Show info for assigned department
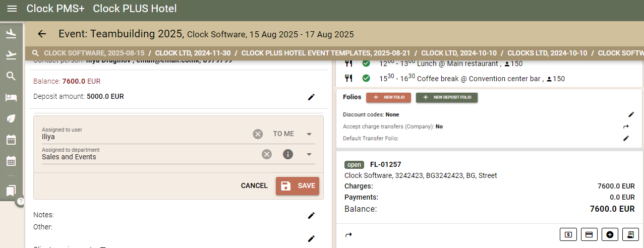Screen dimensions: 644x248 (x=288, y=154)
